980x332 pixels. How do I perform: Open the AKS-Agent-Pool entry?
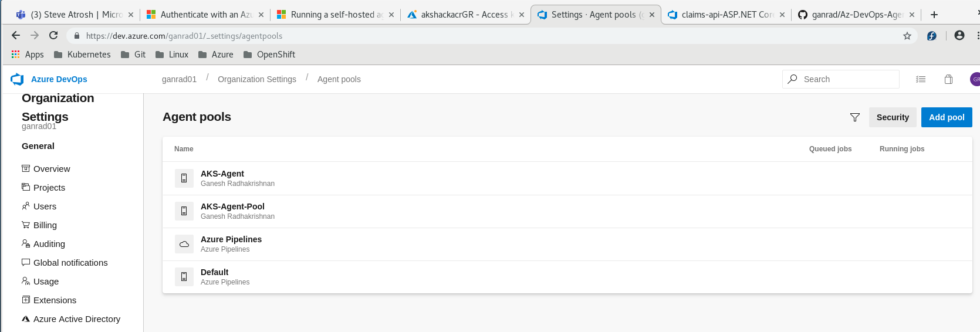567,211
